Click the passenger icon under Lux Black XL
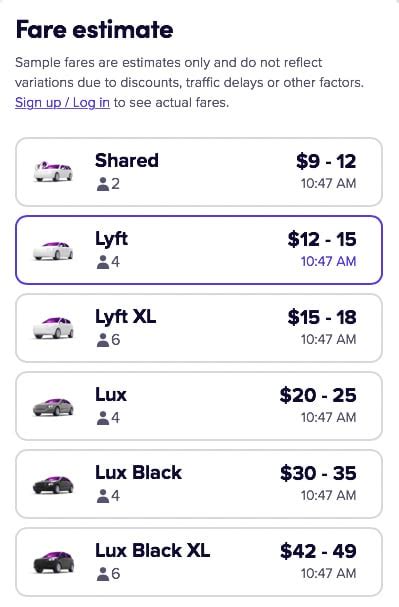 (103, 574)
